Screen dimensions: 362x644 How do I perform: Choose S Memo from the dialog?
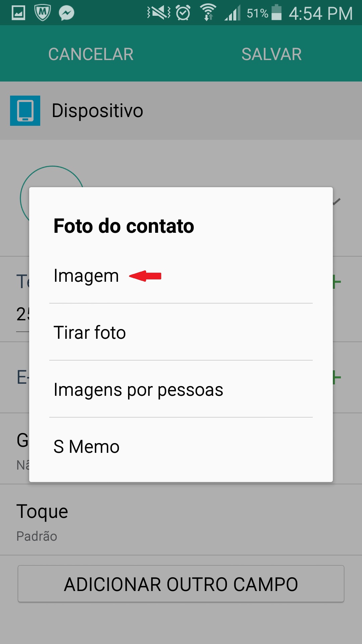click(x=86, y=446)
